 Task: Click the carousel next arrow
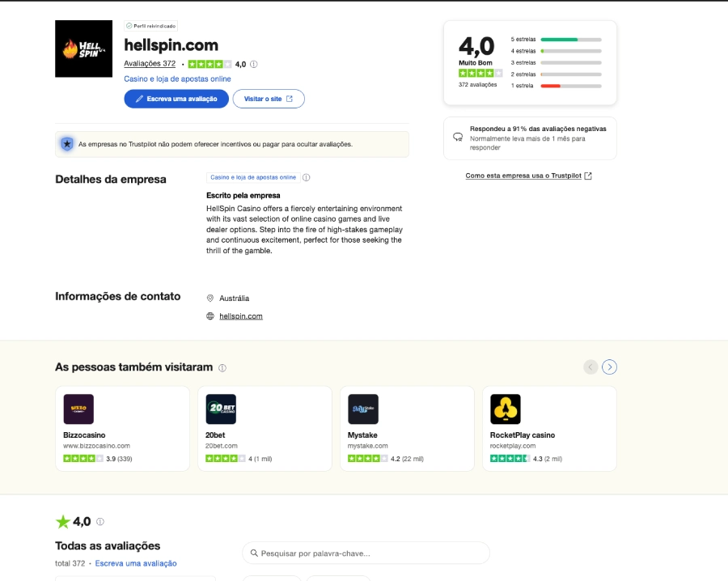tap(610, 367)
